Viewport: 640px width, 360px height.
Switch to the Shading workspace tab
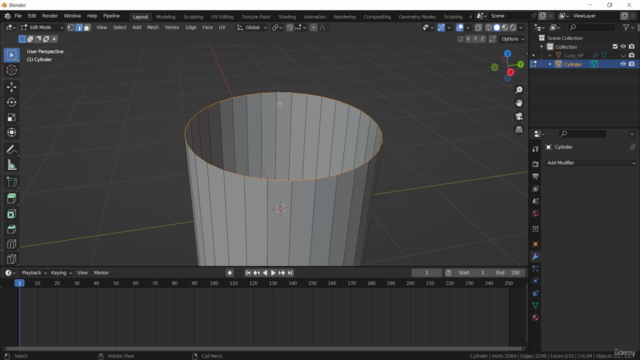(287, 17)
